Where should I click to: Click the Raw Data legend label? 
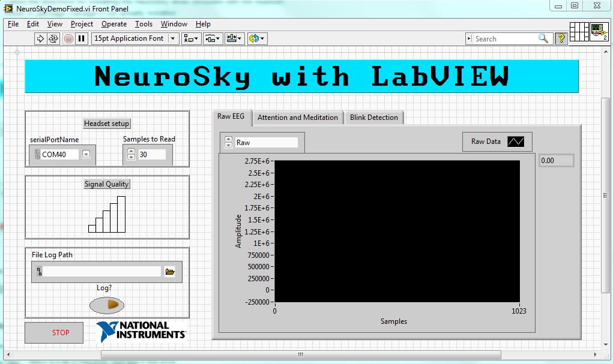[486, 142]
